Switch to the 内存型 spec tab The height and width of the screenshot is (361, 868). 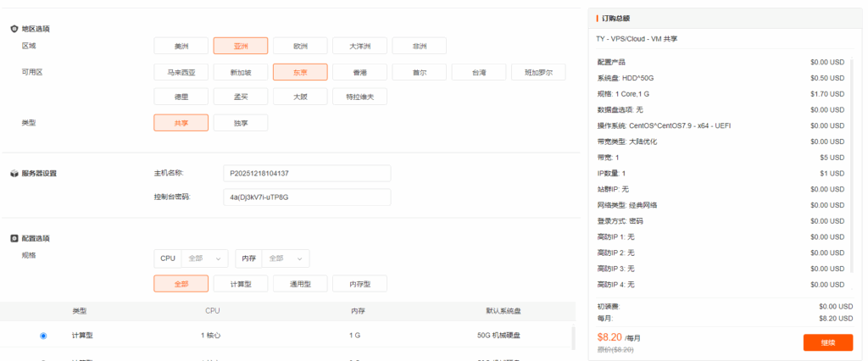pos(359,284)
